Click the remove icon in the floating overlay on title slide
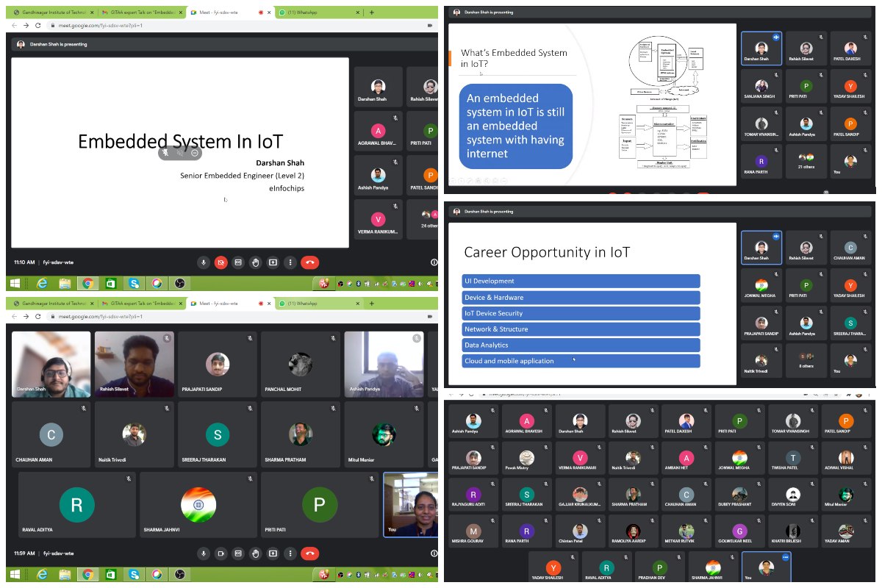 pos(195,153)
